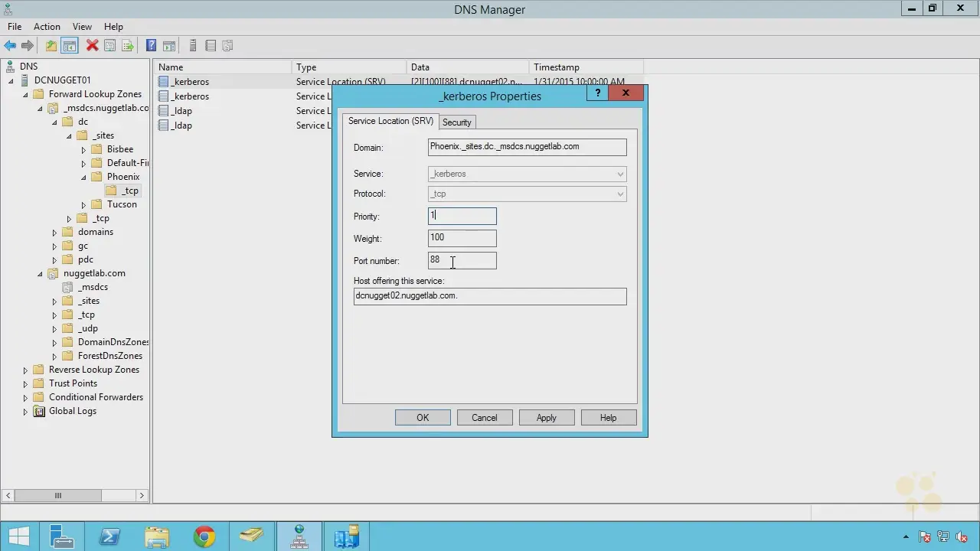Open the Protocol dropdown showing _tcp
The image size is (980, 551).
pyautogui.click(x=619, y=194)
